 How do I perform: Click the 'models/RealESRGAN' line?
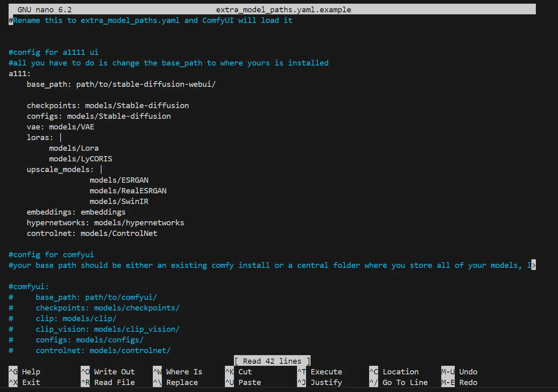(x=128, y=190)
